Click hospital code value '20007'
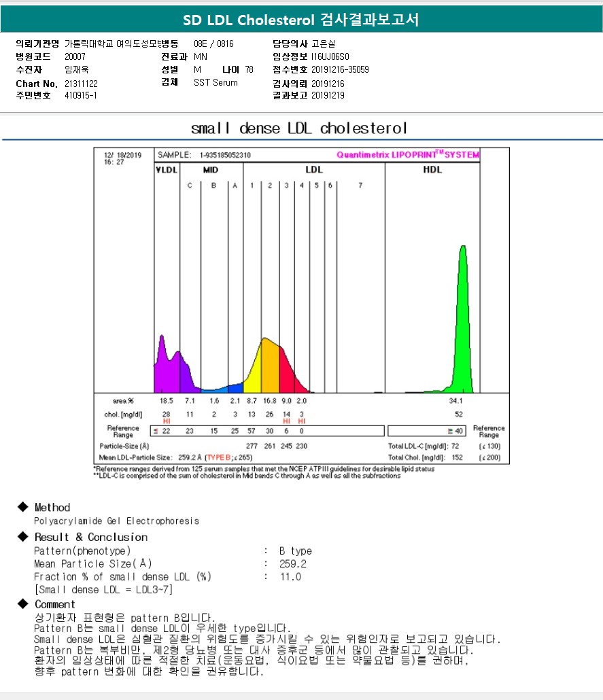Screen dimensions: 603x700 75,56
